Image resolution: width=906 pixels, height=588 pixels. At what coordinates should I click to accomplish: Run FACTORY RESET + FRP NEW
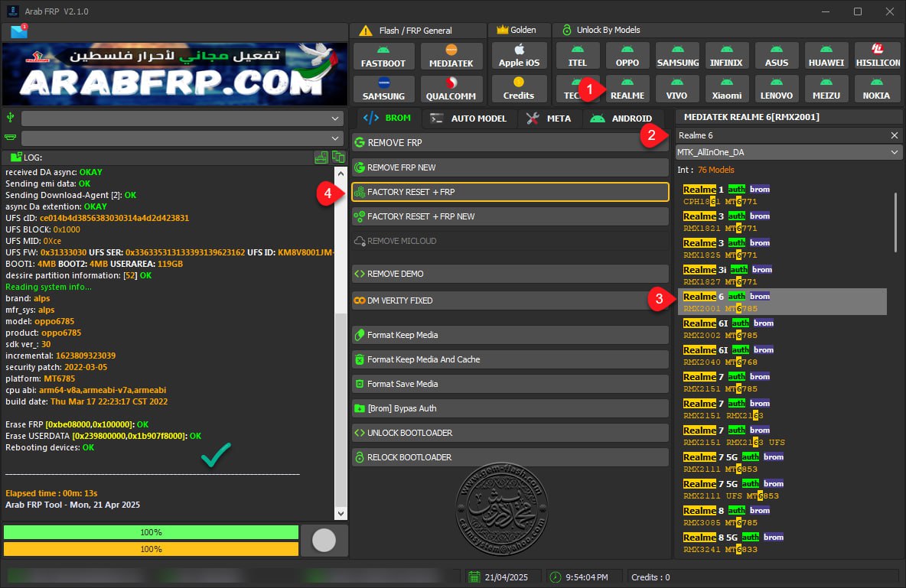(x=510, y=216)
